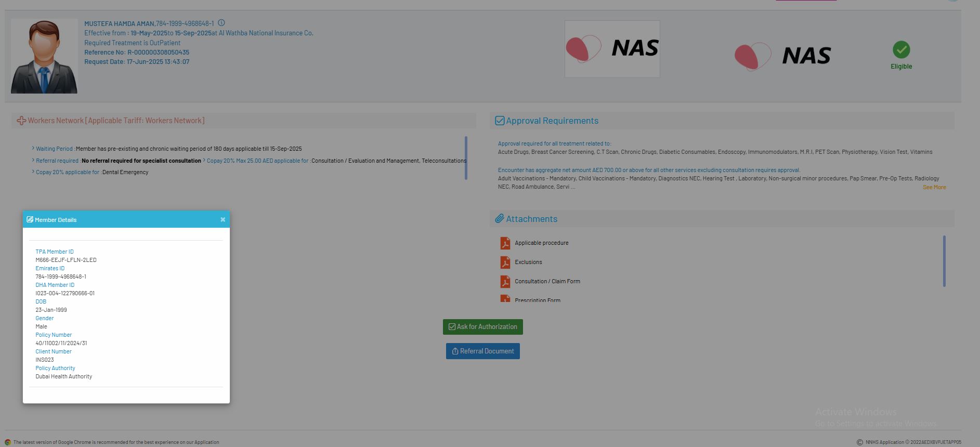The image size is (980, 447).
Task: Open the Applicable procedure PDF icon
Action: click(505, 243)
